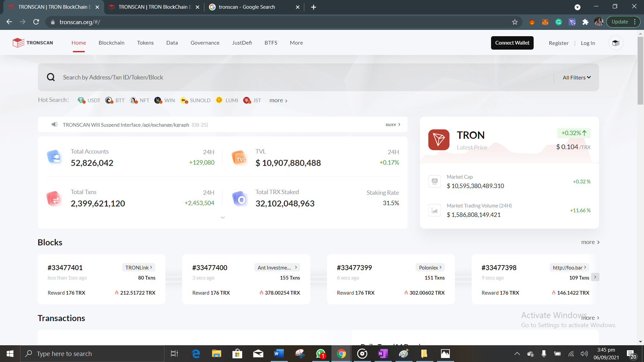Open Microsoft Edge from the taskbar

click(196, 354)
